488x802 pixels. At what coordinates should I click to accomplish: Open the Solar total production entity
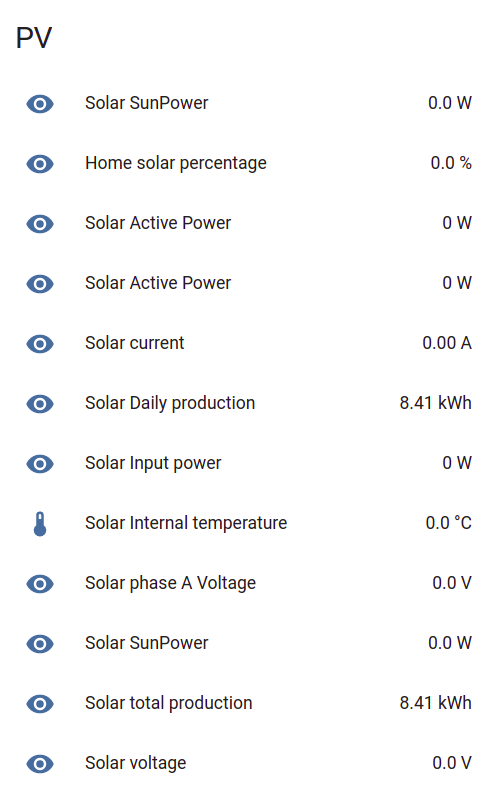pos(168,703)
